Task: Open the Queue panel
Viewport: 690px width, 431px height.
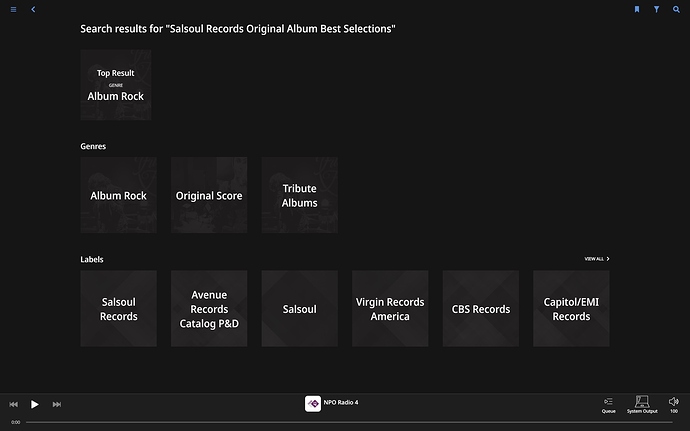Action: click(x=609, y=405)
